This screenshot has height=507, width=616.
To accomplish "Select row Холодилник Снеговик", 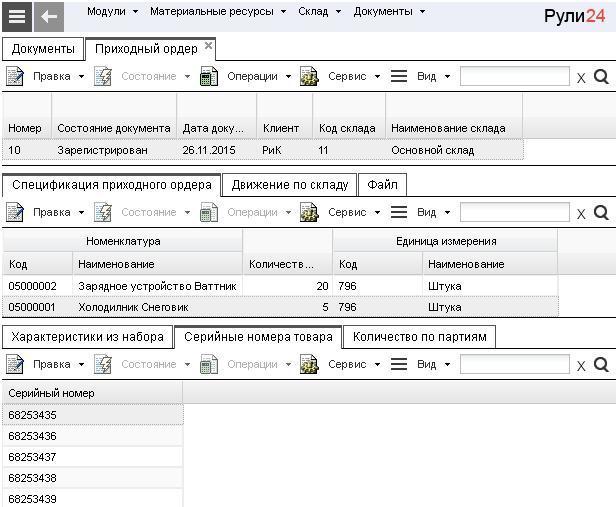I will click(280, 307).
